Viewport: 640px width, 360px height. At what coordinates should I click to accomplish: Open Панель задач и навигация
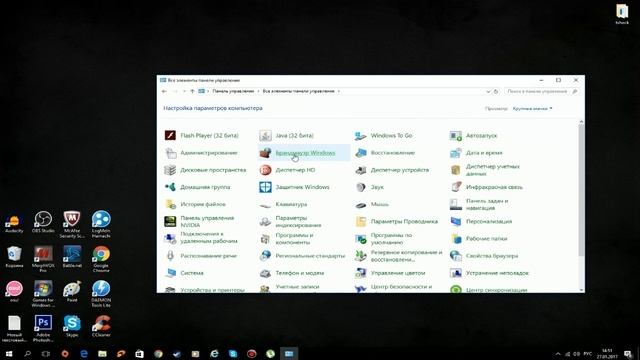coord(479,204)
